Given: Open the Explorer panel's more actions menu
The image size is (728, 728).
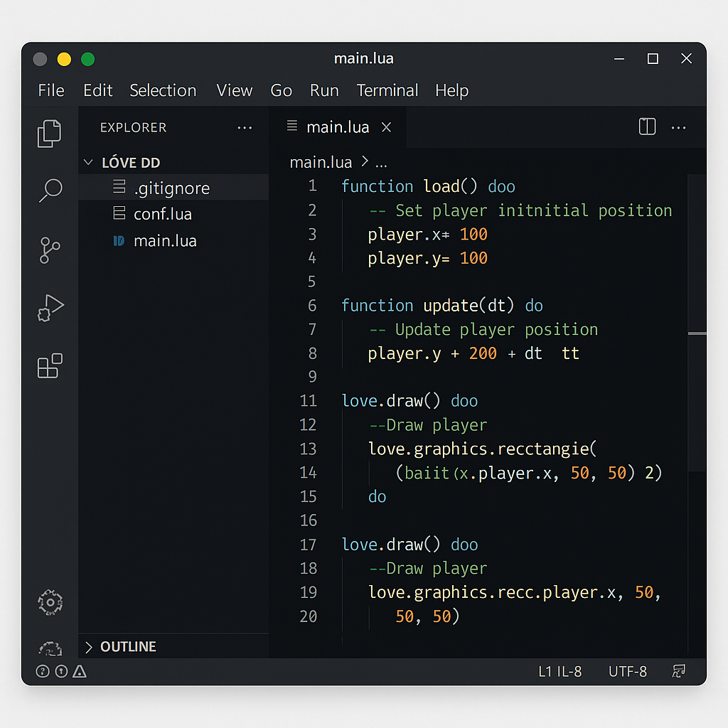Looking at the screenshot, I should click(x=245, y=127).
